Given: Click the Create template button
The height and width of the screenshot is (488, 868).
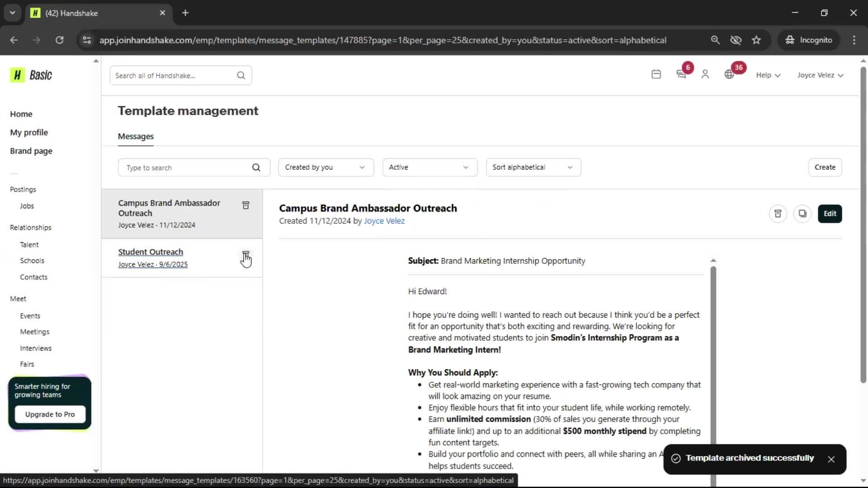Looking at the screenshot, I should coord(825,167).
